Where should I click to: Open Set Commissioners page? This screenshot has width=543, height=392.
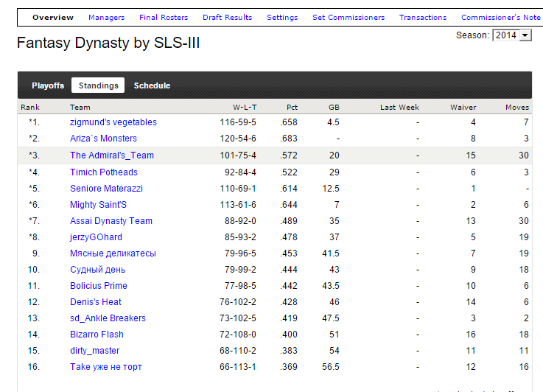(x=348, y=18)
